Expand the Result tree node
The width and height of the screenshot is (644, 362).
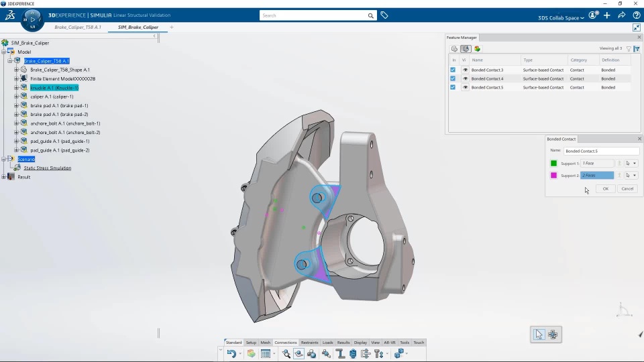(4, 177)
